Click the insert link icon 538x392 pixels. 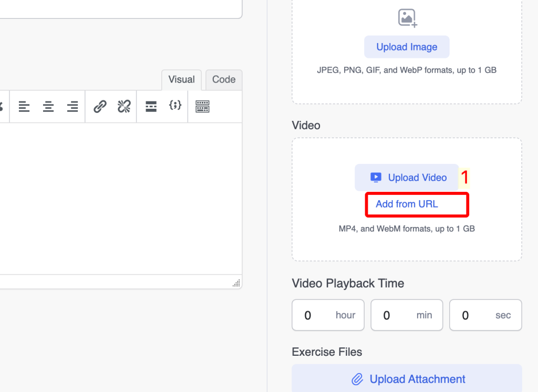(100, 107)
